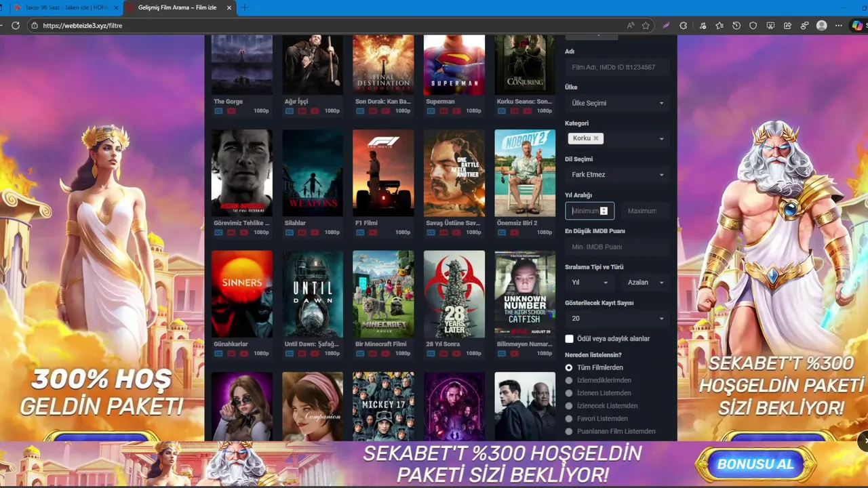Open the Sinners movie poster
This screenshot has width=868, height=488.
click(x=242, y=294)
